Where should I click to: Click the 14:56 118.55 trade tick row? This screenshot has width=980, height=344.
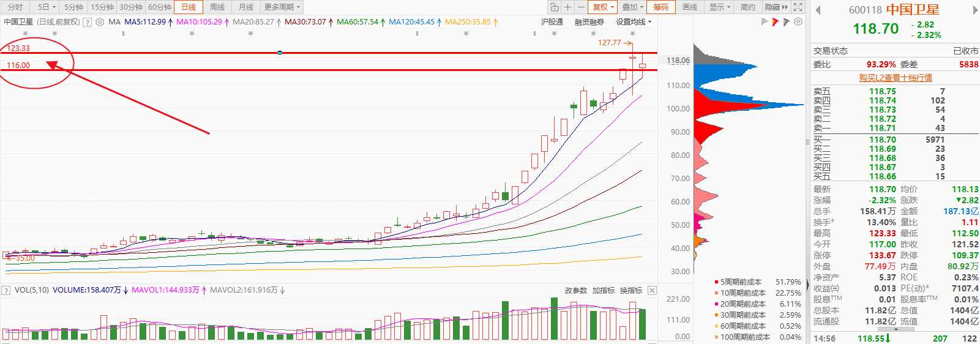click(896, 338)
